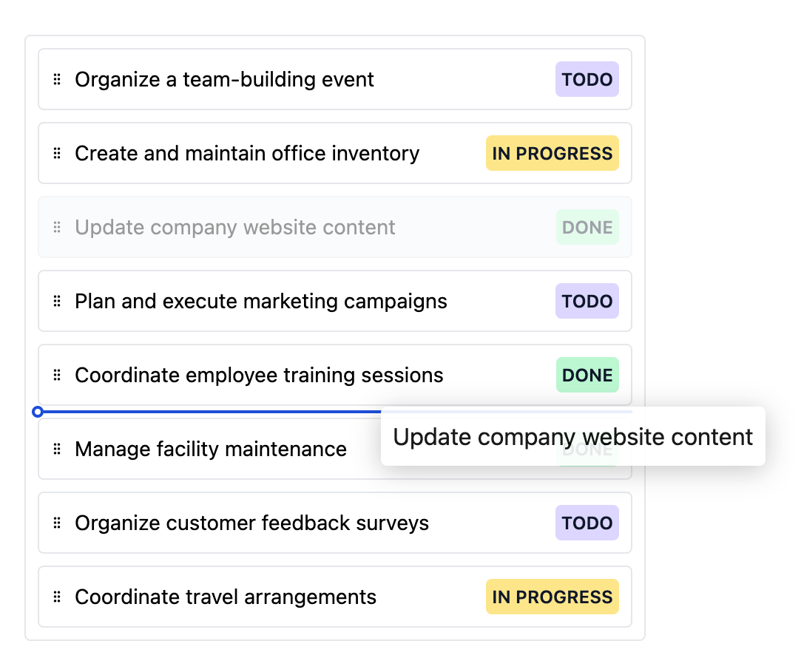This screenshot has height=672, width=801.
Task: Click the Coordinate travel arrangements task text
Action: pyautogui.click(x=225, y=597)
